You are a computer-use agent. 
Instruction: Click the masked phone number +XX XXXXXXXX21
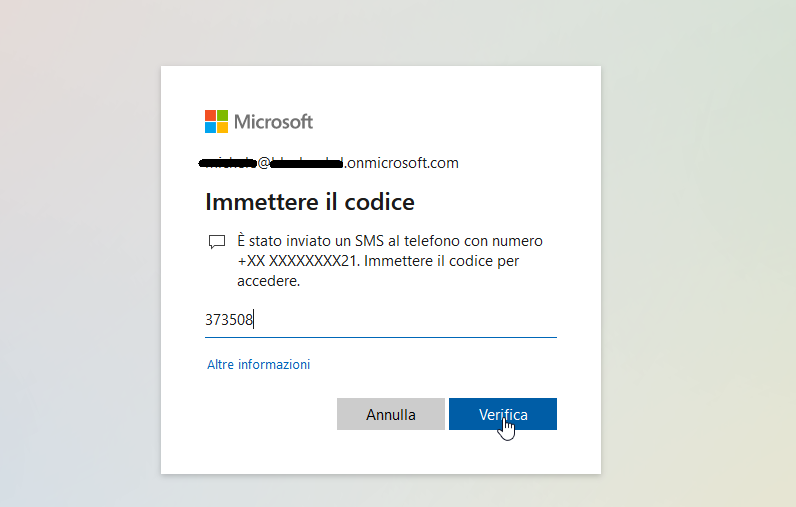[296, 261]
